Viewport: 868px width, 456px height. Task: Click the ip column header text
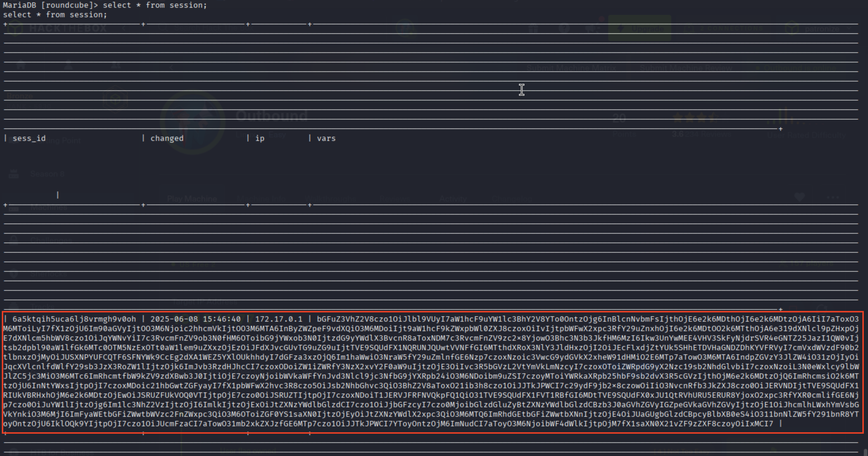[260, 138]
